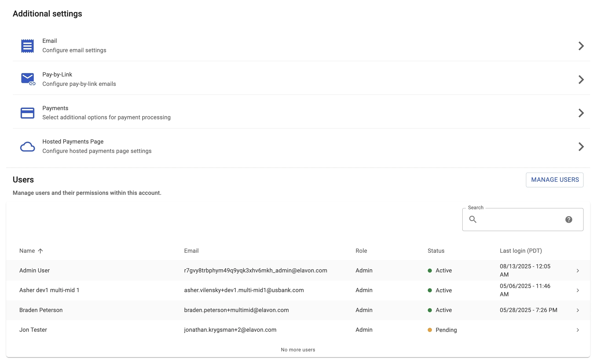Click the Email column header
594x364 pixels.
tap(191, 251)
